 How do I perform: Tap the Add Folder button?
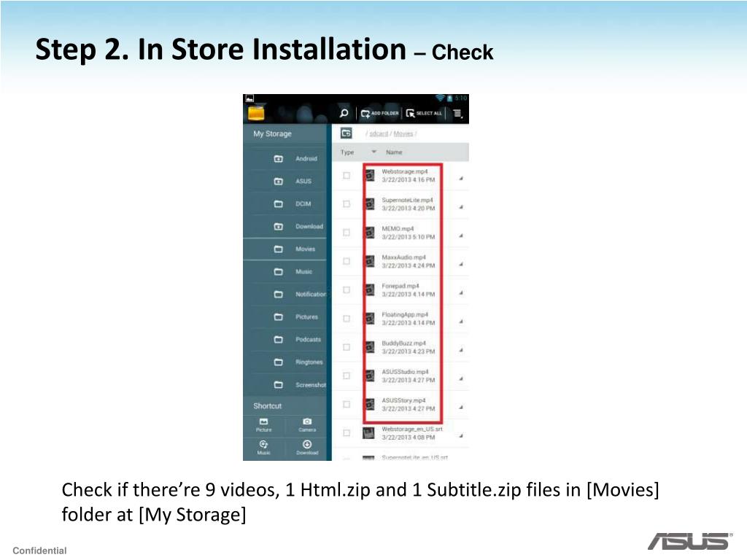click(379, 113)
